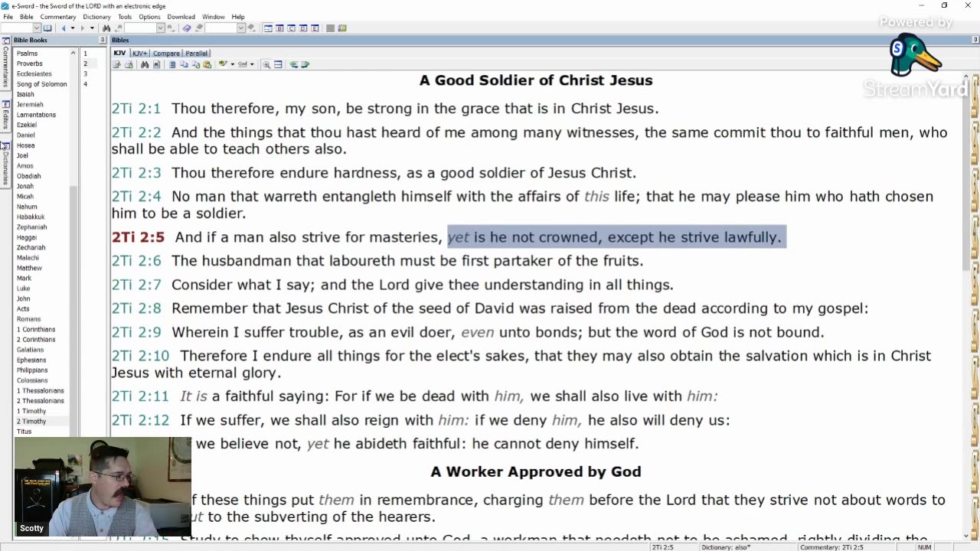Viewport: 980px width, 551px height.
Task: Open the Commentary menu
Action: click(58, 17)
